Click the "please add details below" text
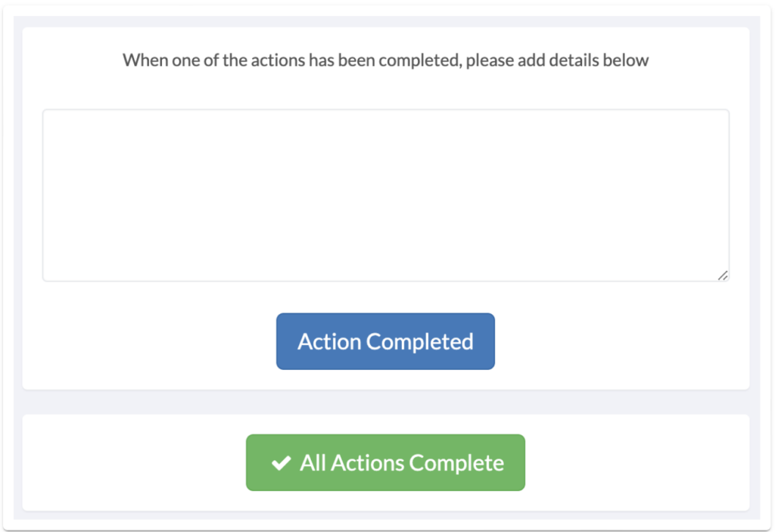 (557, 61)
